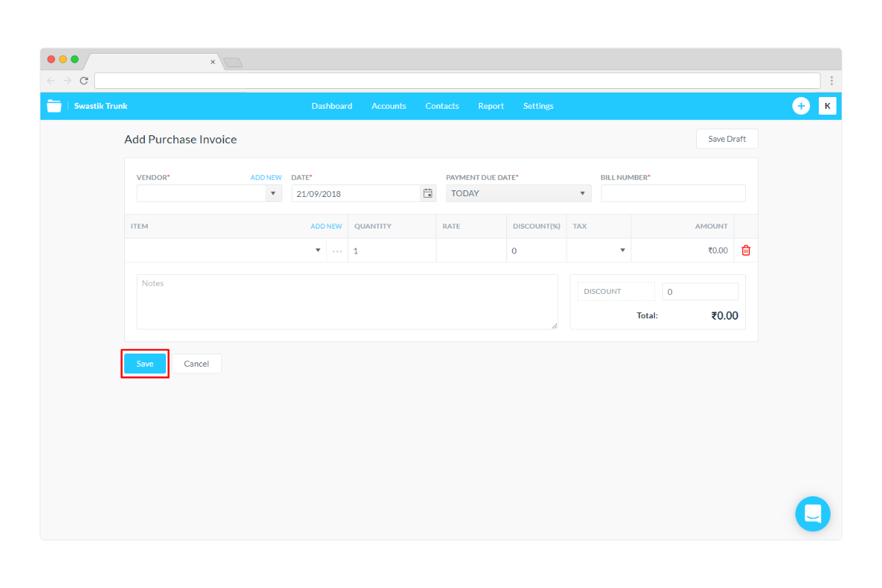The height and width of the screenshot is (588, 882).
Task: Click the Quantity field with value 1
Action: (392, 251)
